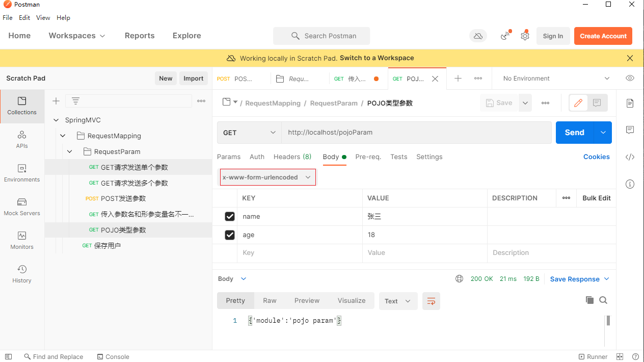644x362 pixels.
Task: Click the settings gear icon
Action: (525, 36)
